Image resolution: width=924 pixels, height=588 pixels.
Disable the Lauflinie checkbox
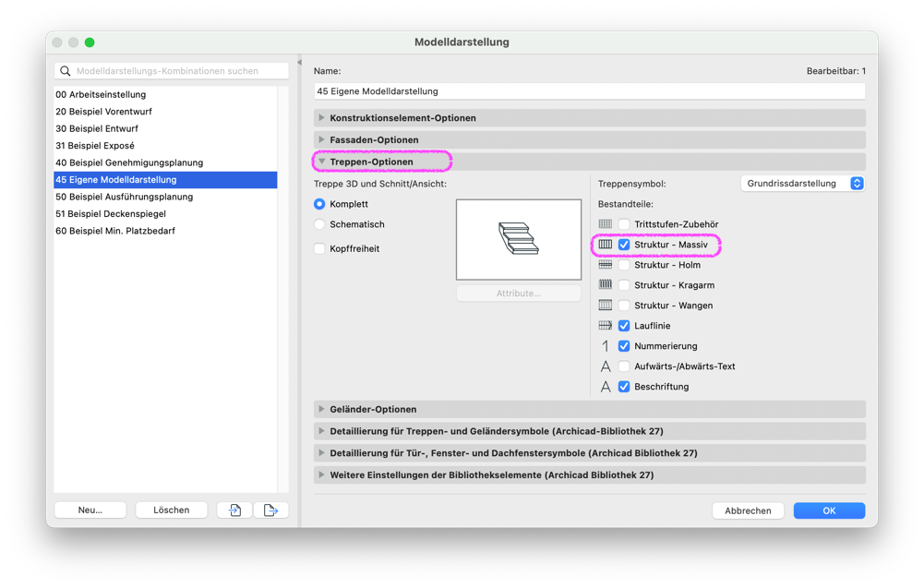tap(624, 326)
